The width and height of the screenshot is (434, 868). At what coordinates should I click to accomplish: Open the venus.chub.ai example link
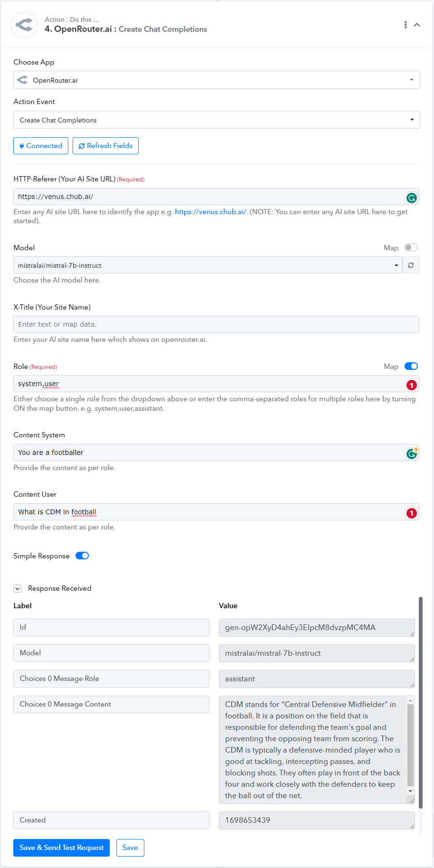coord(210,212)
